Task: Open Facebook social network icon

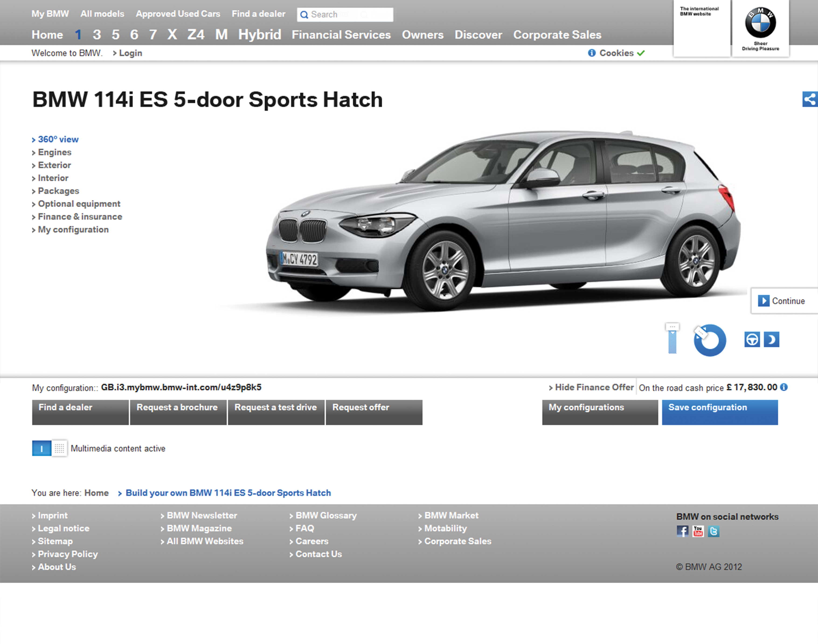Action: pyautogui.click(x=682, y=531)
